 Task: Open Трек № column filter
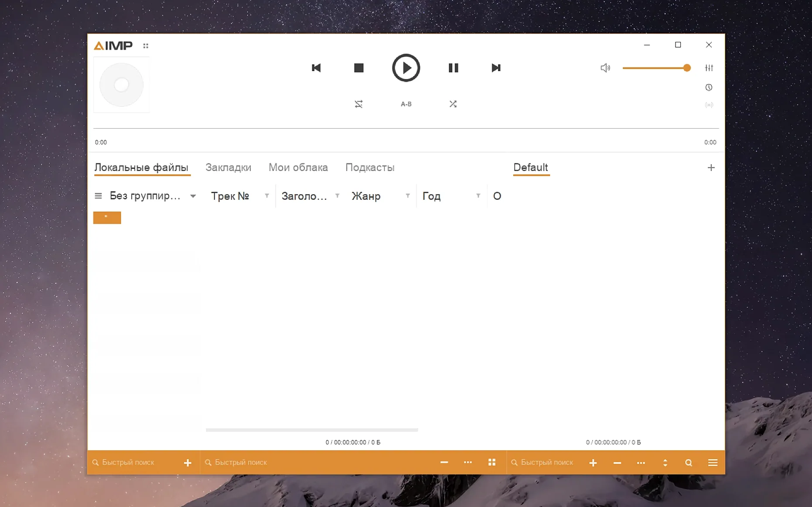point(267,196)
